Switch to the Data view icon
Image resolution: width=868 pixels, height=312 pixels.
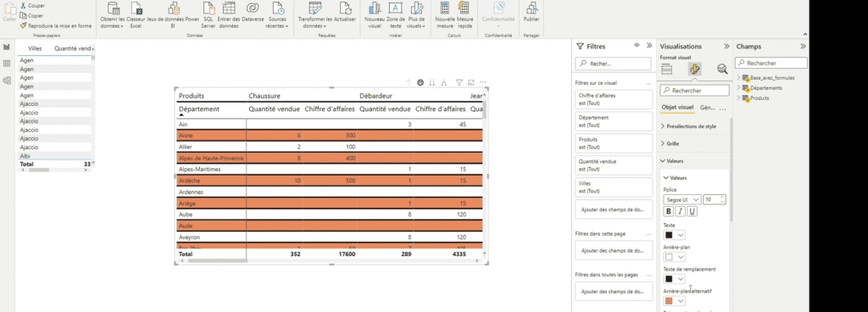(x=7, y=64)
